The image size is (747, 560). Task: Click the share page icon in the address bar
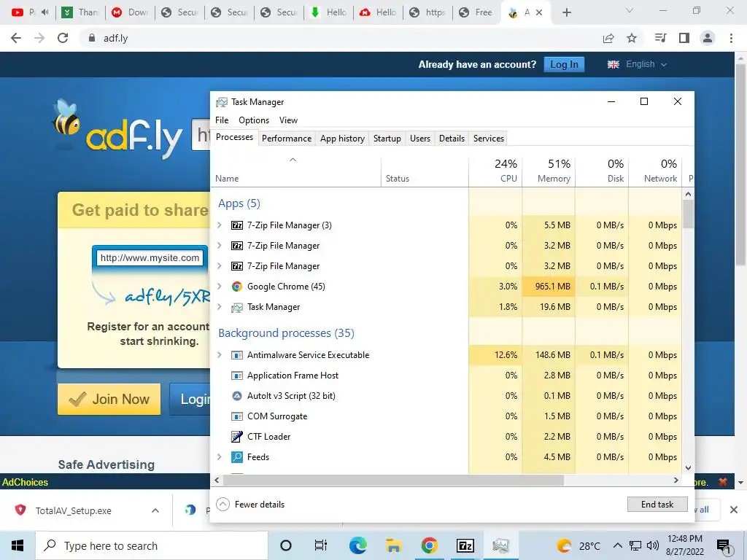click(x=608, y=38)
